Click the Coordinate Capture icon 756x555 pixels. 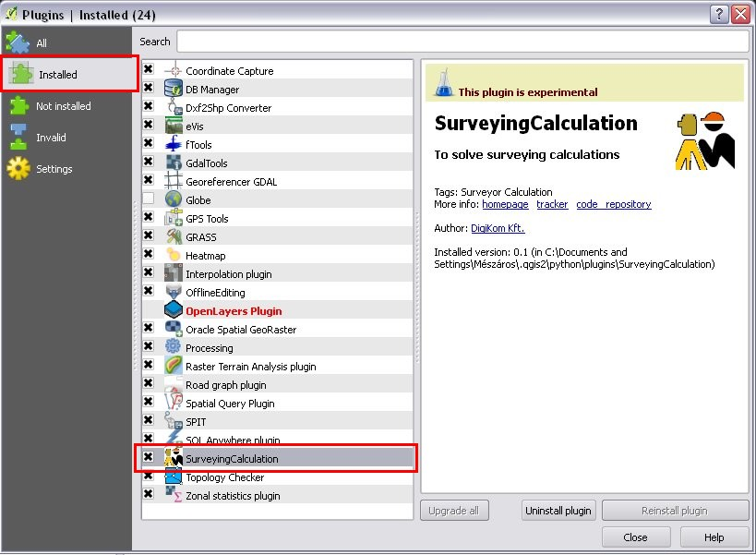[x=171, y=69]
